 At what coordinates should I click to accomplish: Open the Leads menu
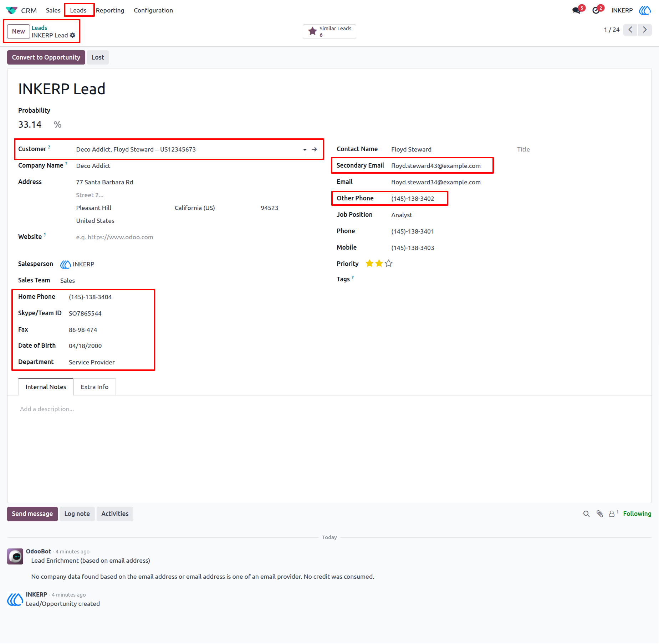tap(78, 10)
